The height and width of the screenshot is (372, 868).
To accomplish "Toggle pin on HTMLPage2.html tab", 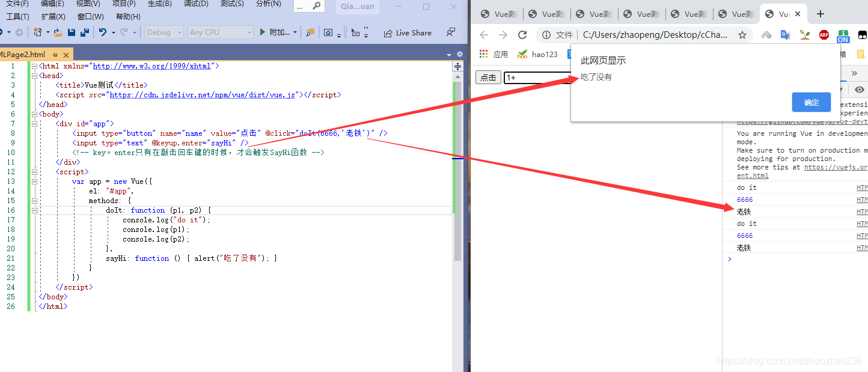I will [55, 55].
